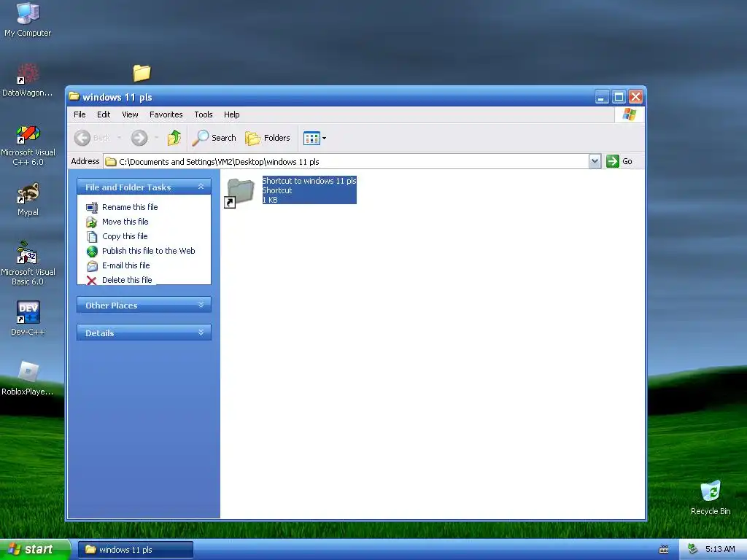Click the Start button

pyautogui.click(x=35, y=550)
